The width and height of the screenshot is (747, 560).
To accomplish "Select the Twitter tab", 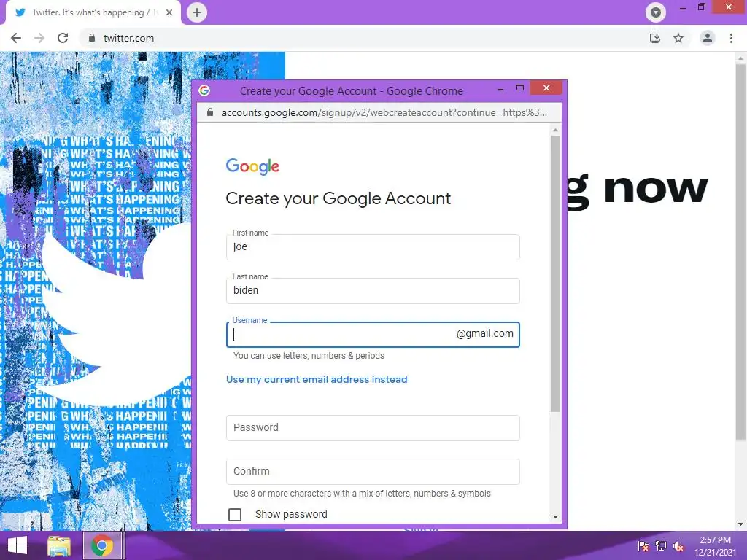I will (x=93, y=12).
